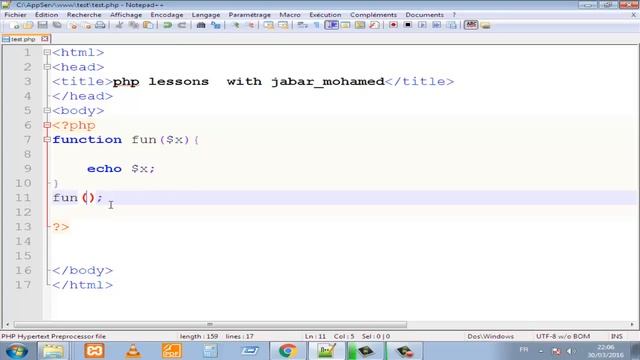This screenshot has height=360, width=640.
Task: Print the document with printer icon
Action: coord(100,25)
